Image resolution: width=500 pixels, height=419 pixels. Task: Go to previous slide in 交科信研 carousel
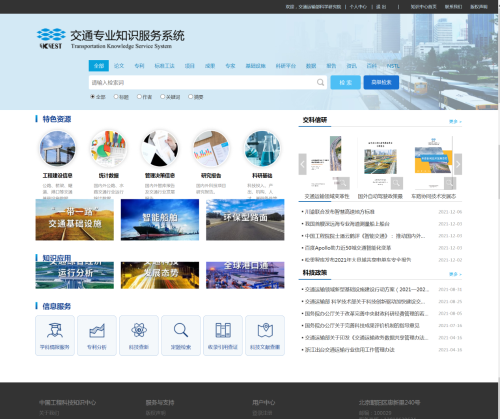click(302, 164)
